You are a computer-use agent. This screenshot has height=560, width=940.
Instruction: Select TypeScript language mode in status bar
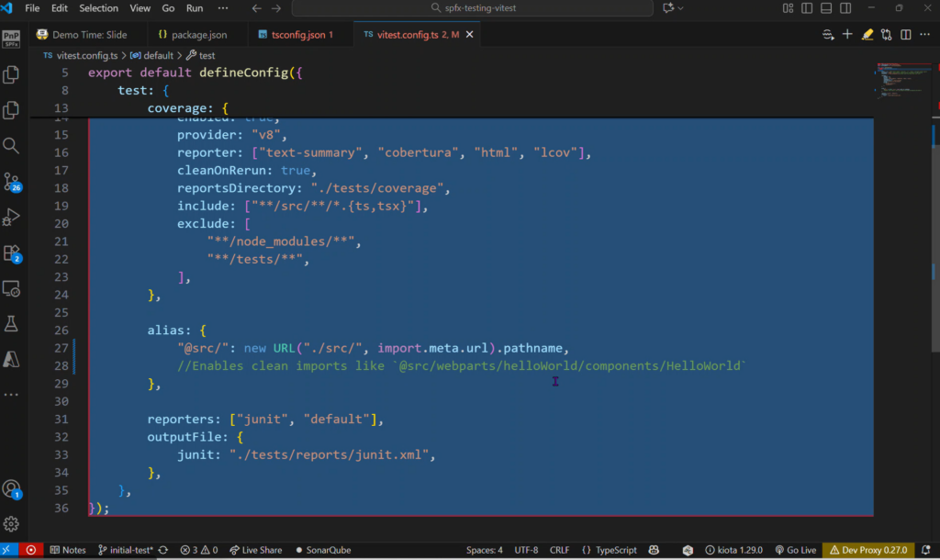(610, 550)
